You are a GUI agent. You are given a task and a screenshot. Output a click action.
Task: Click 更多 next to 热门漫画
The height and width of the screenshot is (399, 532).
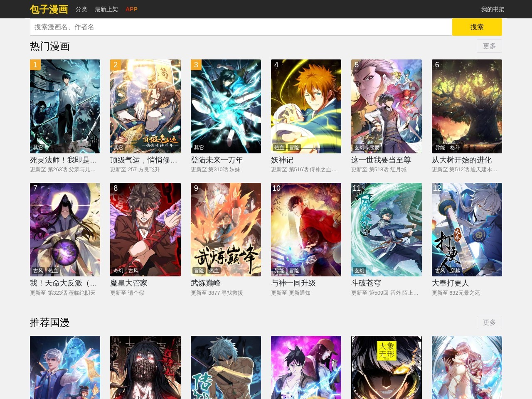489,46
